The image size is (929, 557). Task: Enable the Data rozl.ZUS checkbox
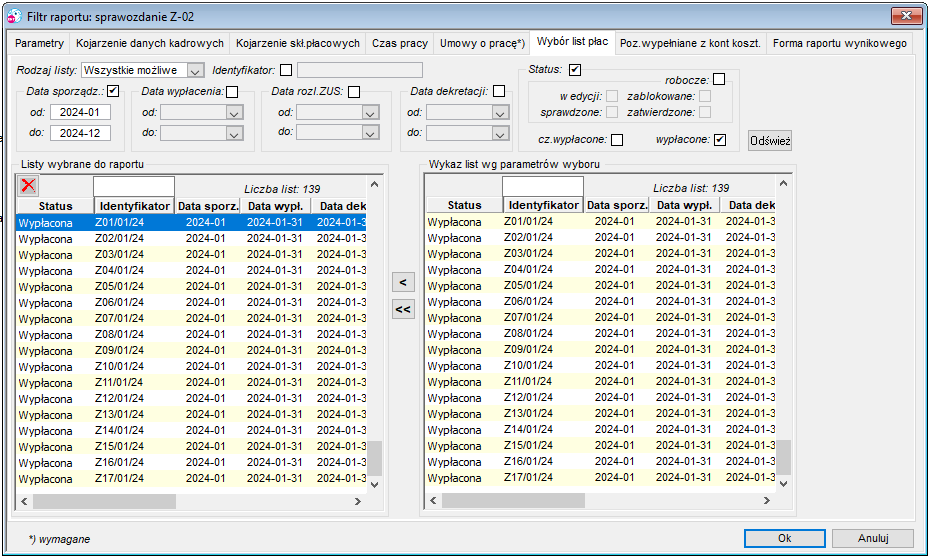(x=354, y=92)
